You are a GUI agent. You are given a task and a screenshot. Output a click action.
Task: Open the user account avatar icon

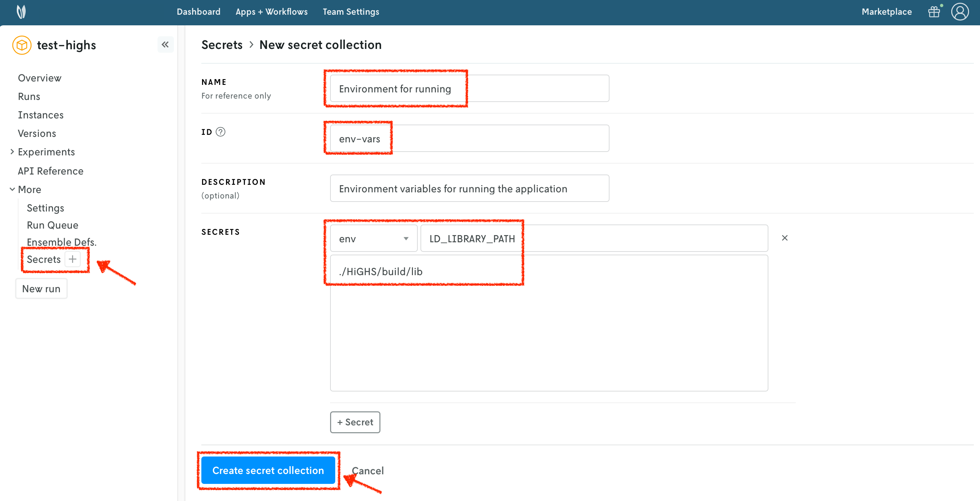pyautogui.click(x=959, y=12)
